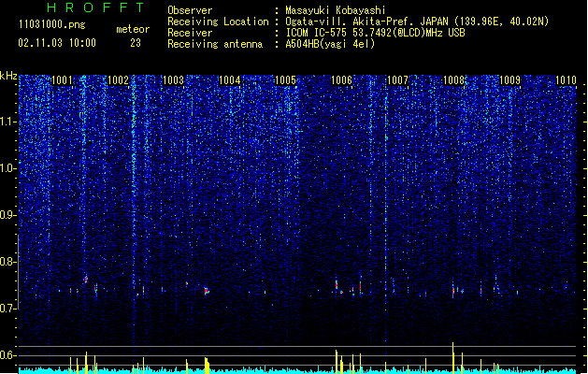This screenshot has width=588, height=374.
Task: Click the 1.1 frequency axis label
Action: [8, 122]
